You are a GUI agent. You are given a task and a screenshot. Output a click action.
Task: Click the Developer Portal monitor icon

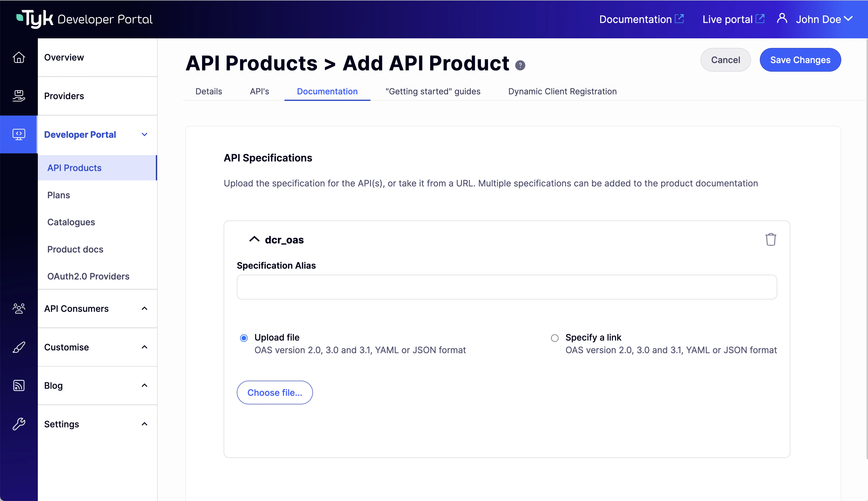(x=19, y=134)
